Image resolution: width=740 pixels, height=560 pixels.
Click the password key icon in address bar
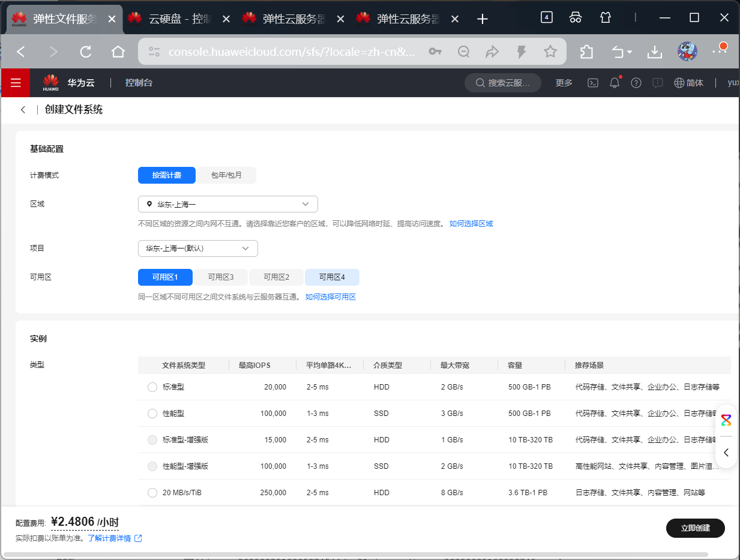pyautogui.click(x=435, y=52)
